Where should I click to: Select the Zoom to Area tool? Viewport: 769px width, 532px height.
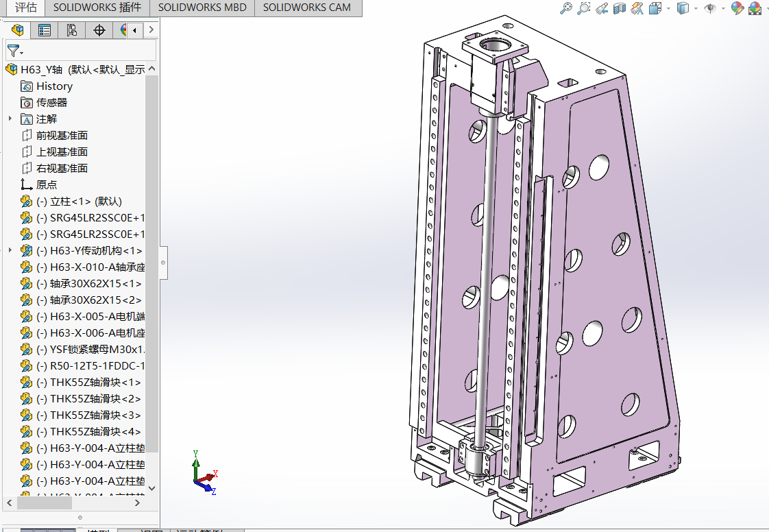pos(584,8)
